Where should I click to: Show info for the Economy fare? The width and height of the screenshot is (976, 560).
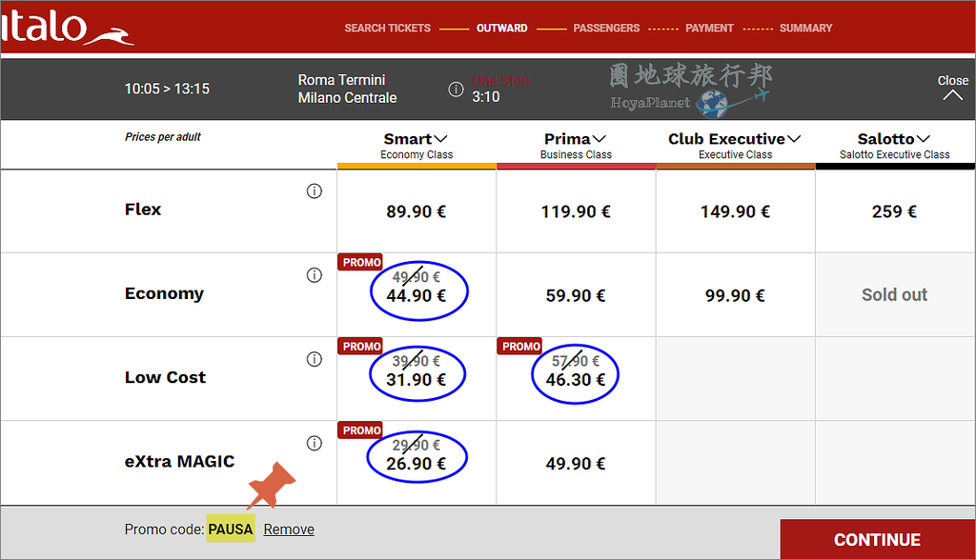click(315, 275)
